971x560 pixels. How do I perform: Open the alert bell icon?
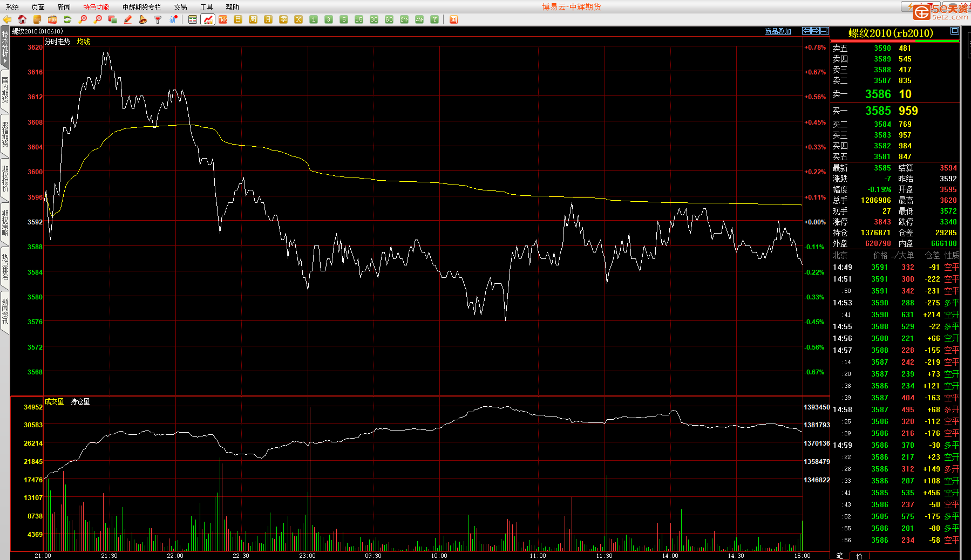pyautogui.click(x=143, y=19)
